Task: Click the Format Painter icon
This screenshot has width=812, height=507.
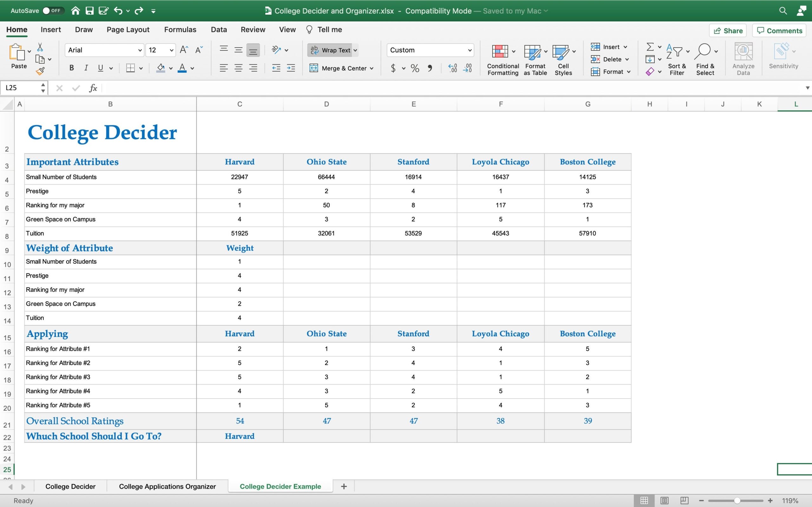Action: point(41,71)
